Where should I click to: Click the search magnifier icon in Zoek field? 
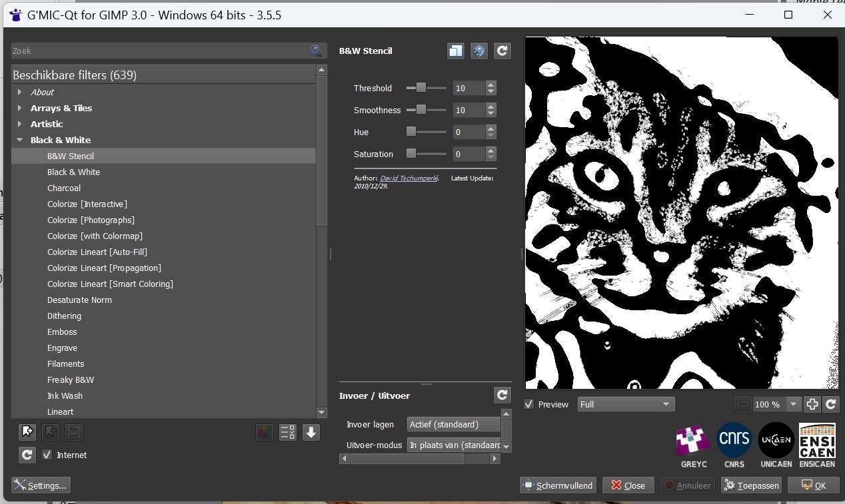coord(316,51)
